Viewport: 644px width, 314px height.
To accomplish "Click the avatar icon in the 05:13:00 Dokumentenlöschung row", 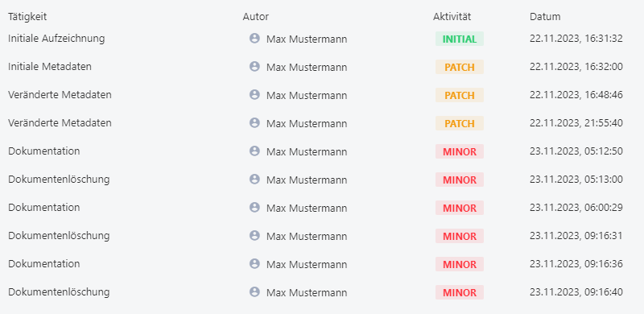I will pyautogui.click(x=254, y=180).
